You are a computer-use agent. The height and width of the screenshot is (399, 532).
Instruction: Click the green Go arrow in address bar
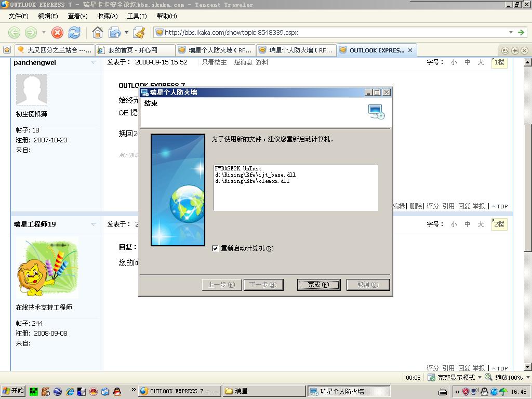pos(521,33)
